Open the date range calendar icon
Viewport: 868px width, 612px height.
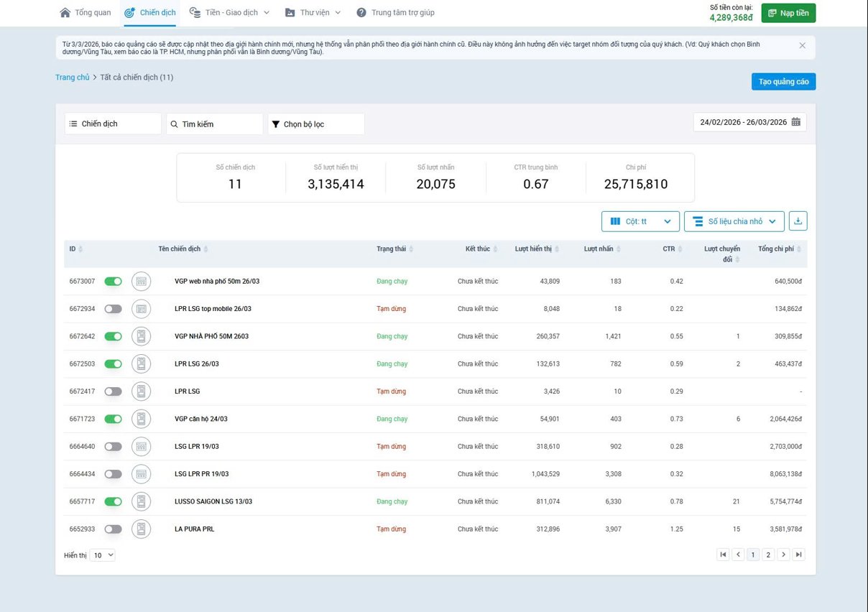pos(796,122)
